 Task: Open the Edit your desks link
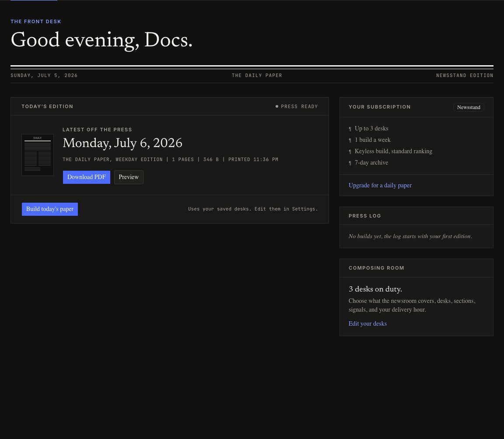(367, 323)
